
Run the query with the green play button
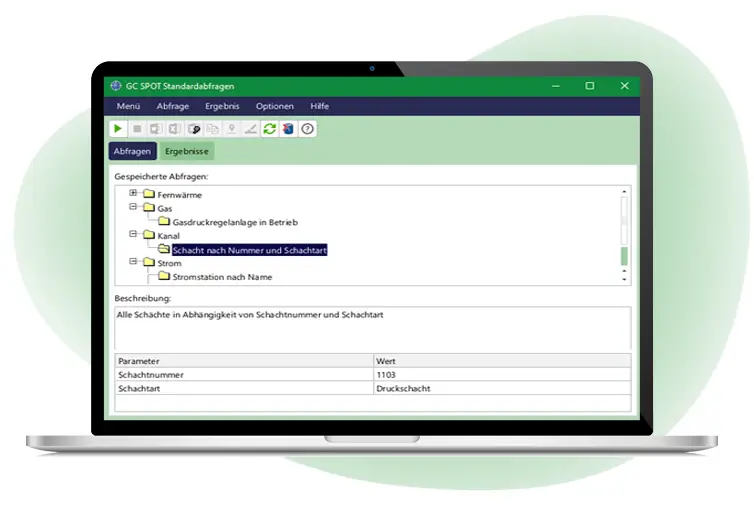[x=118, y=129]
